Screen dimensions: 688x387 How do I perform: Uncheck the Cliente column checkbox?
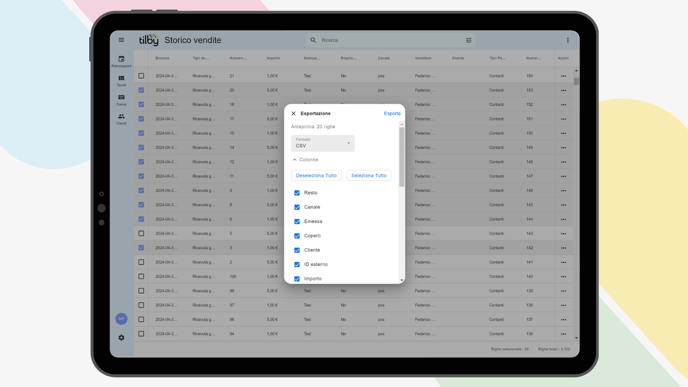(297, 250)
